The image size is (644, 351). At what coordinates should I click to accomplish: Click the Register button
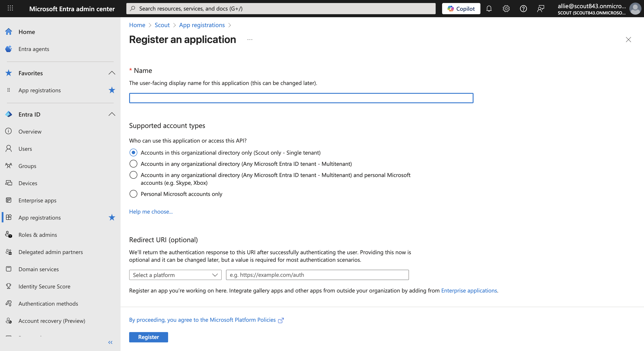pos(149,337)
